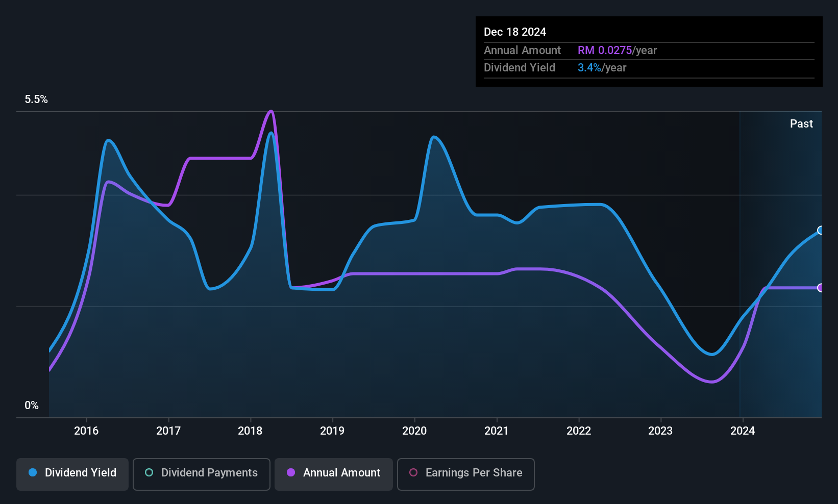Viewport: 838px width, 504px height.
Task: Click the 2018 x-axis label
Action: 250,431
